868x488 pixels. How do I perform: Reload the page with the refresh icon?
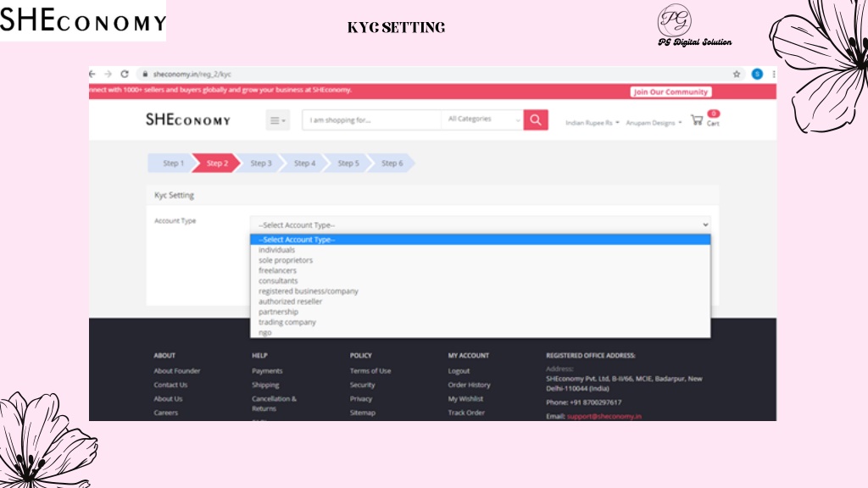[x=125, y=75]
